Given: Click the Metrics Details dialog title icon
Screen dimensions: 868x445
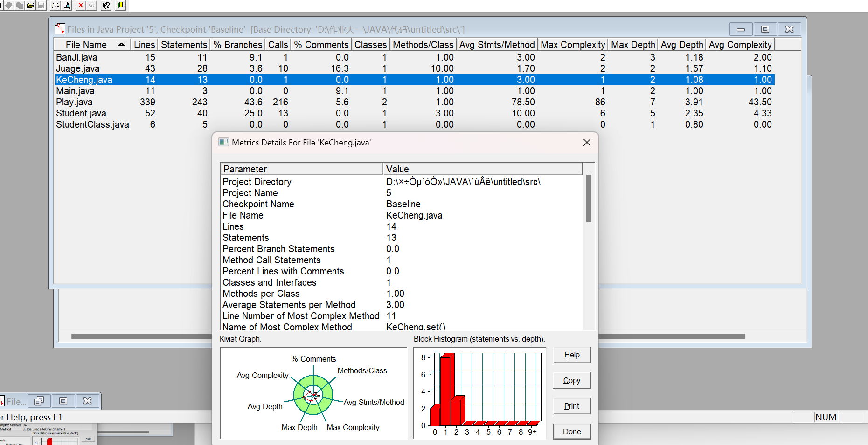Looking at the screenshot, I should [224, 142].
